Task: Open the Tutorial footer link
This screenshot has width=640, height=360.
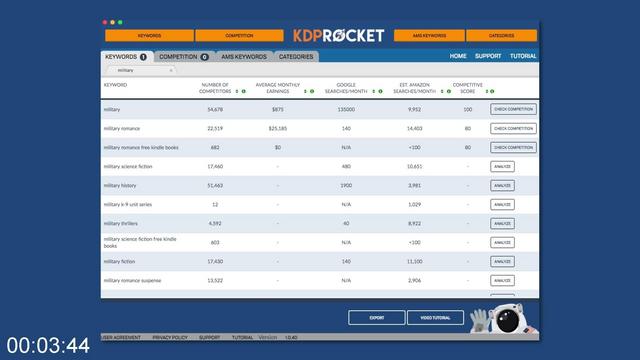Action: 242,338
